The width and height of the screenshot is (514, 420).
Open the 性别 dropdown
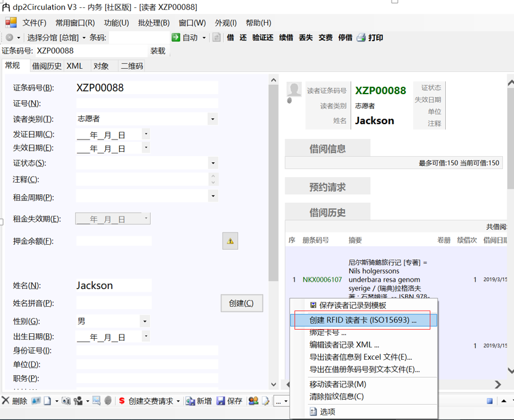click(x=145, y=322)
